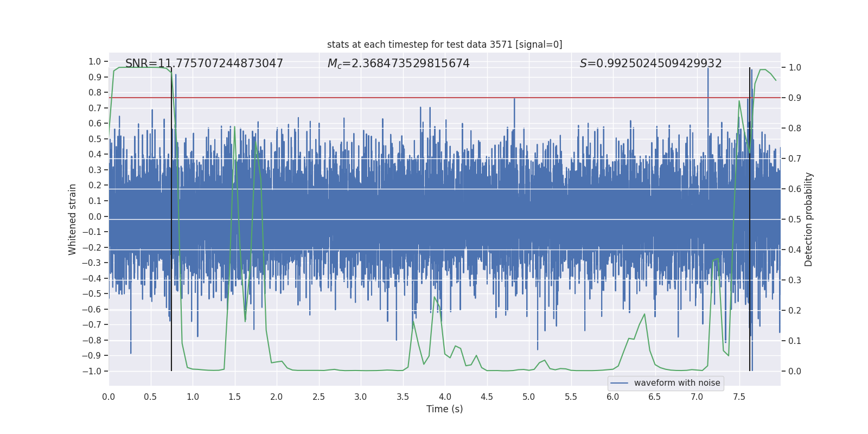This screenshot has width=868, height=434.
Task: Click the 1.0 tick on the Detection probability axis
Action: (795, 68)
